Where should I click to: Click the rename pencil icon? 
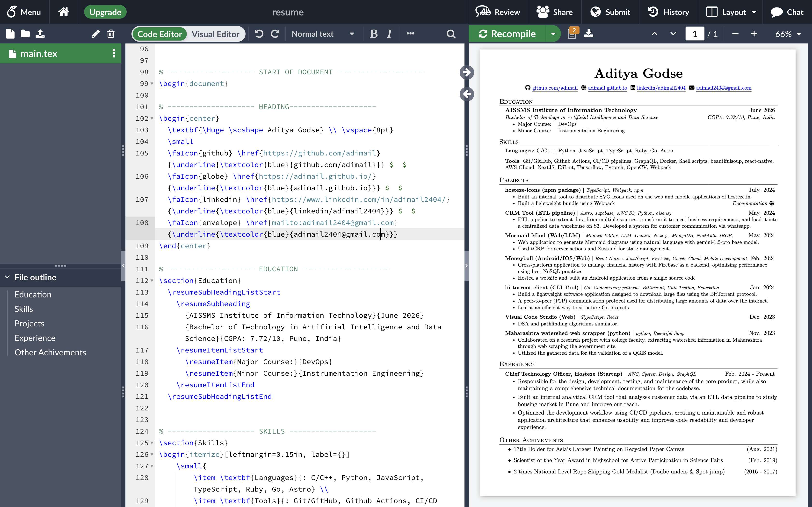click(x=95, y=34)
